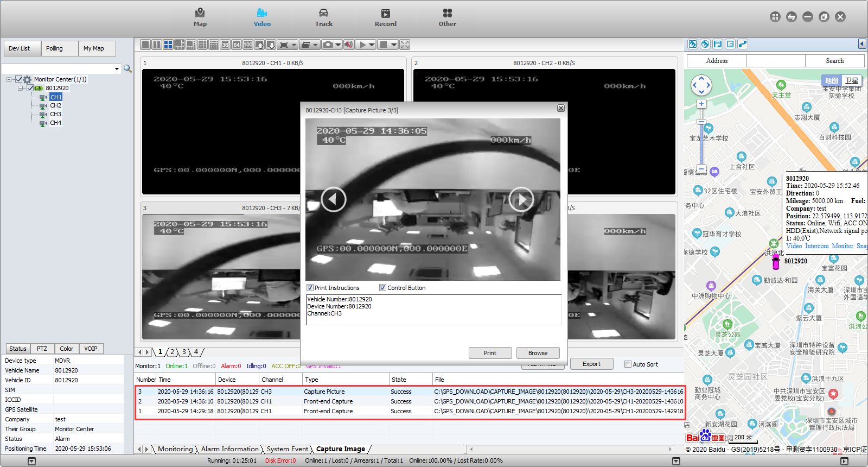Collapse the 8012920 vehicle tree node

[x=20, y=88]
